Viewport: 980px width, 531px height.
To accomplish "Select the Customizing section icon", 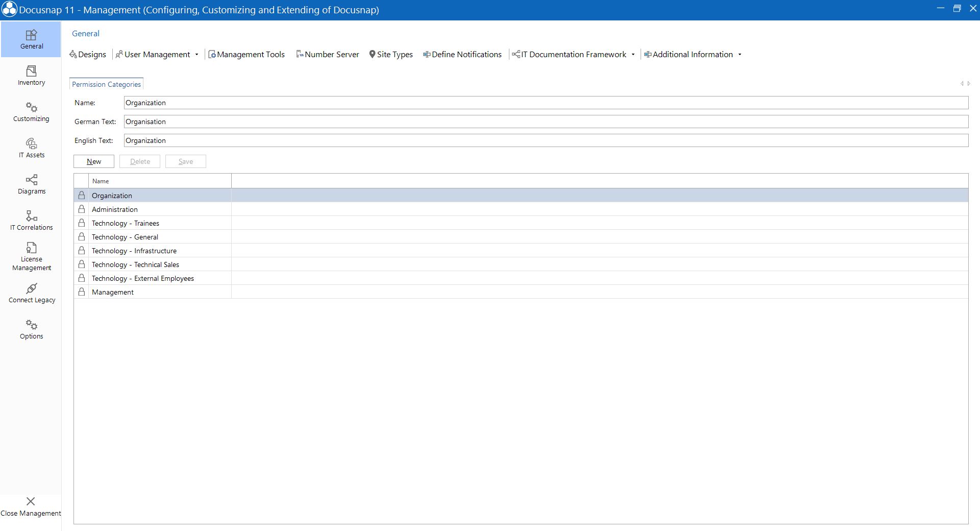I will (31, 111).
